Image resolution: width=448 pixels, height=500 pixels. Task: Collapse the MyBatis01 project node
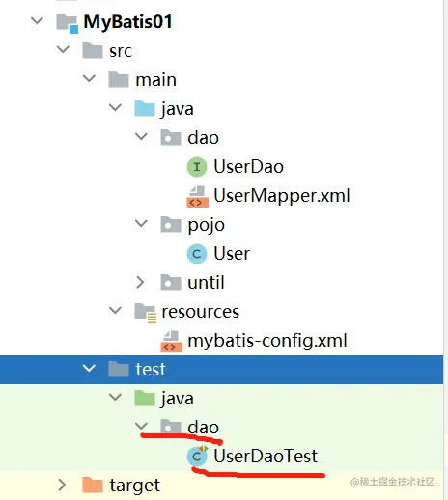pos(37,20)
